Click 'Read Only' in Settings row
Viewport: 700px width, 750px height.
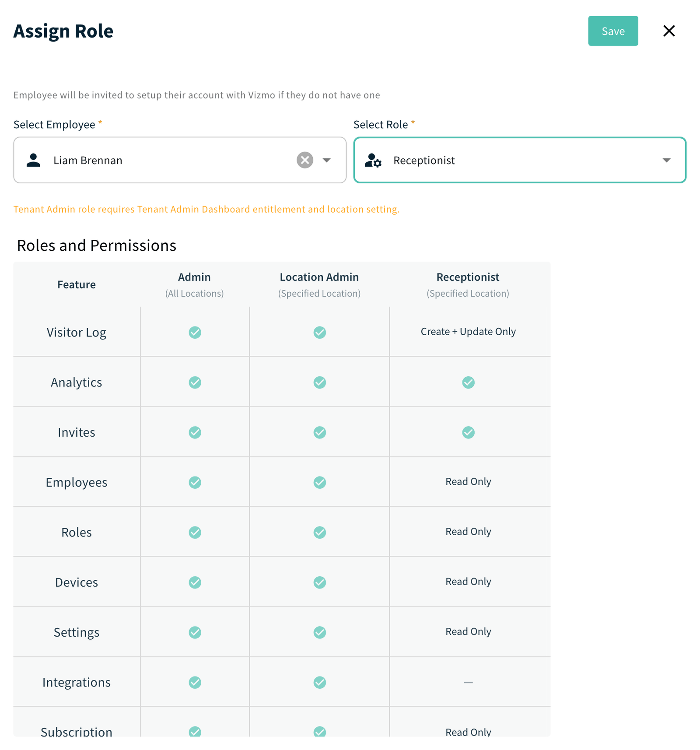(468, 631)
